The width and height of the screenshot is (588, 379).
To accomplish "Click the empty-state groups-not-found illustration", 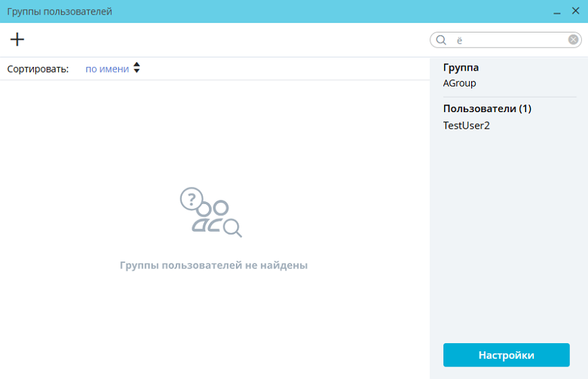I will (211, 212).
